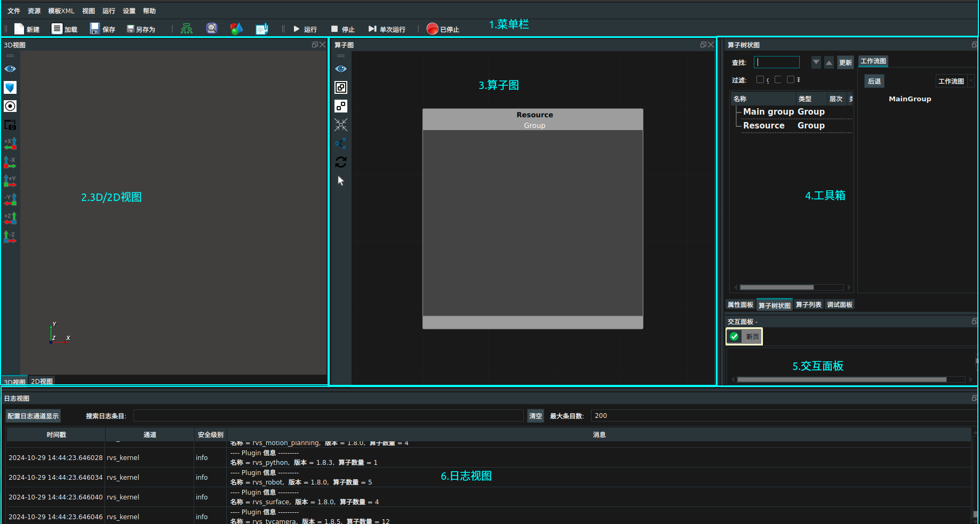
Task: Select Resource row in 算子树状图
Action: pos(792,125)
